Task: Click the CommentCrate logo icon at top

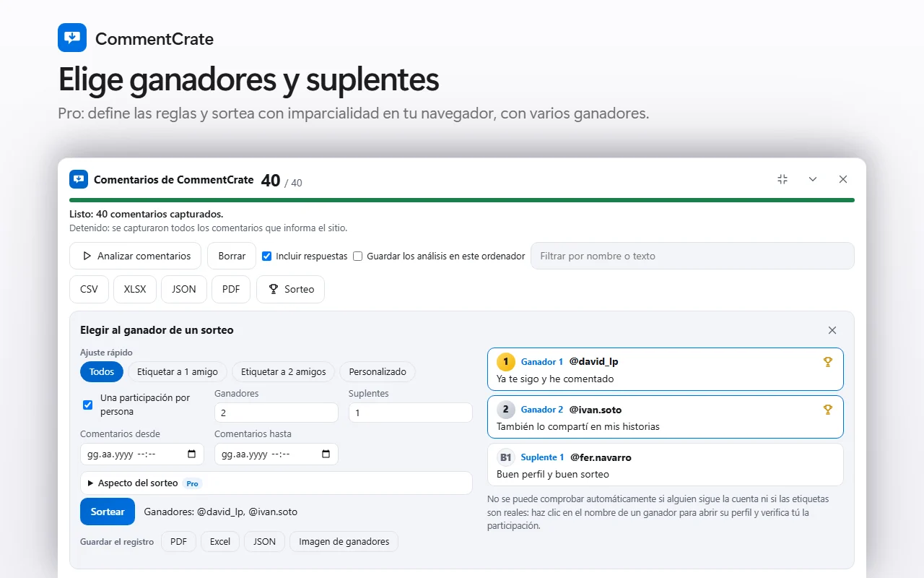Action: pos(72,38)
